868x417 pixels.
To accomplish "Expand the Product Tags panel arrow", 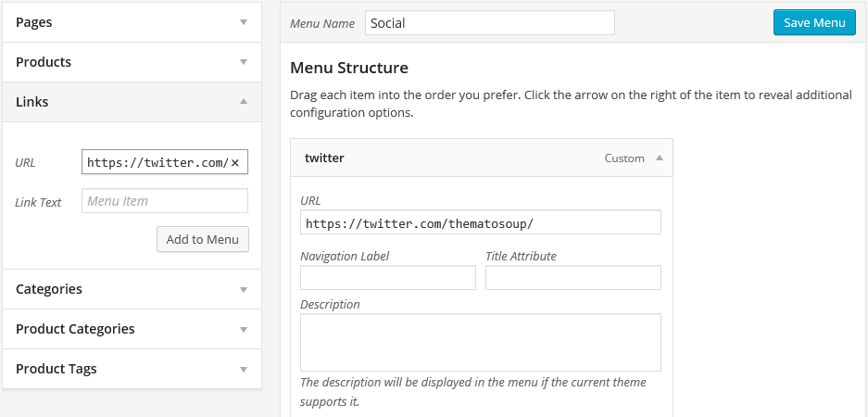I will tap(243, 370).
